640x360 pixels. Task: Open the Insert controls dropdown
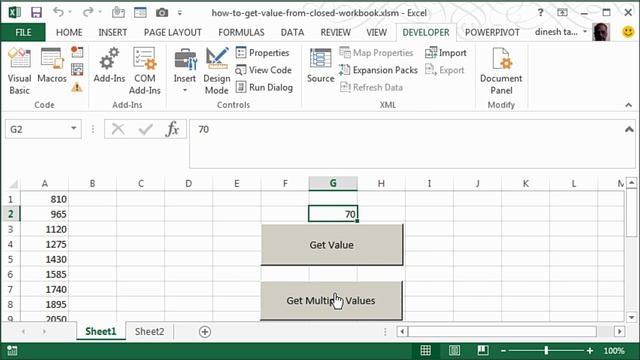tap(184, 71)
